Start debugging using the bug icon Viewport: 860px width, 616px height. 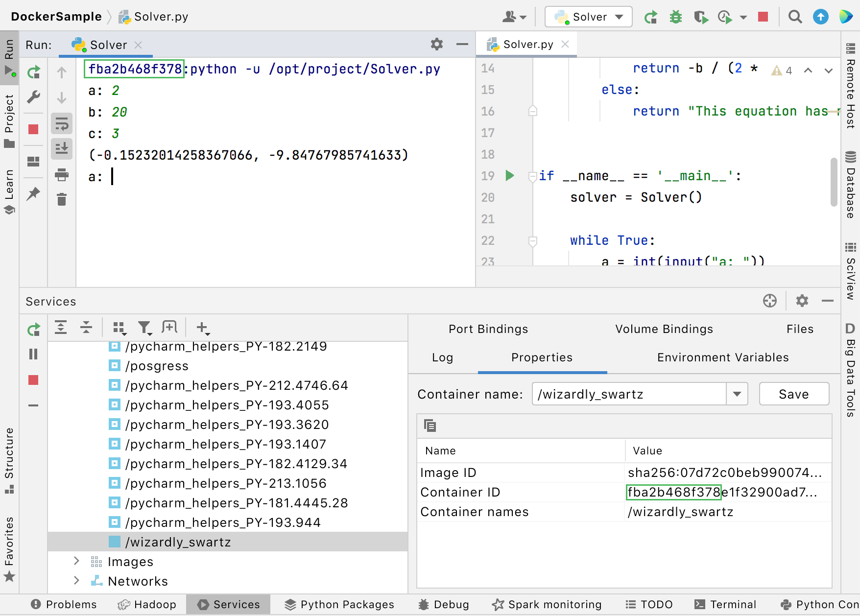[676, 16]
